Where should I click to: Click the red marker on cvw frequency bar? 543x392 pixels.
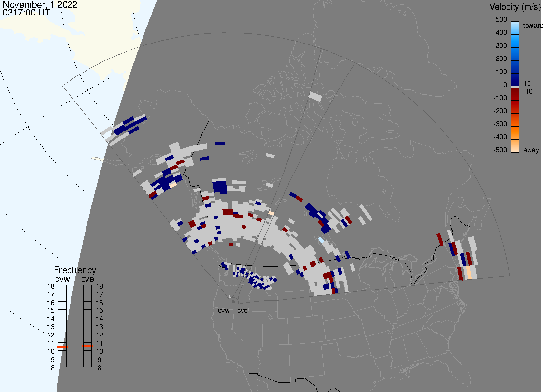[x=62, y=346]
